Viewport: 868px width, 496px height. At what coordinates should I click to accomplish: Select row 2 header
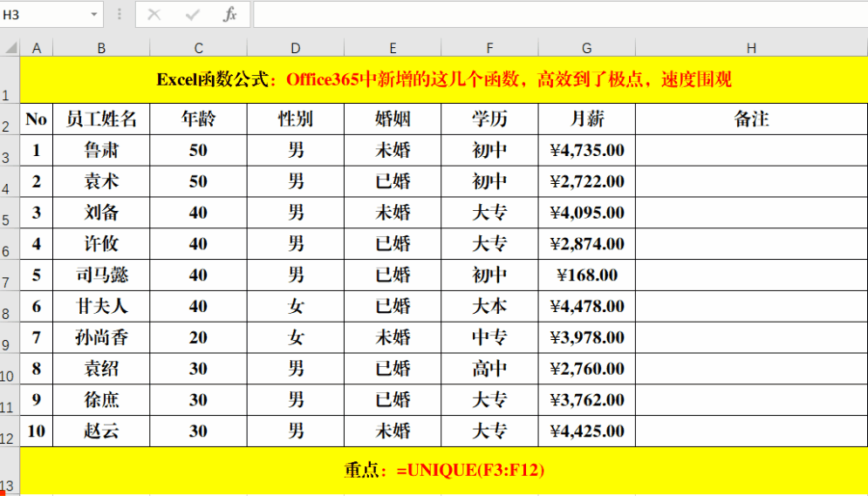tap(10, 119)
